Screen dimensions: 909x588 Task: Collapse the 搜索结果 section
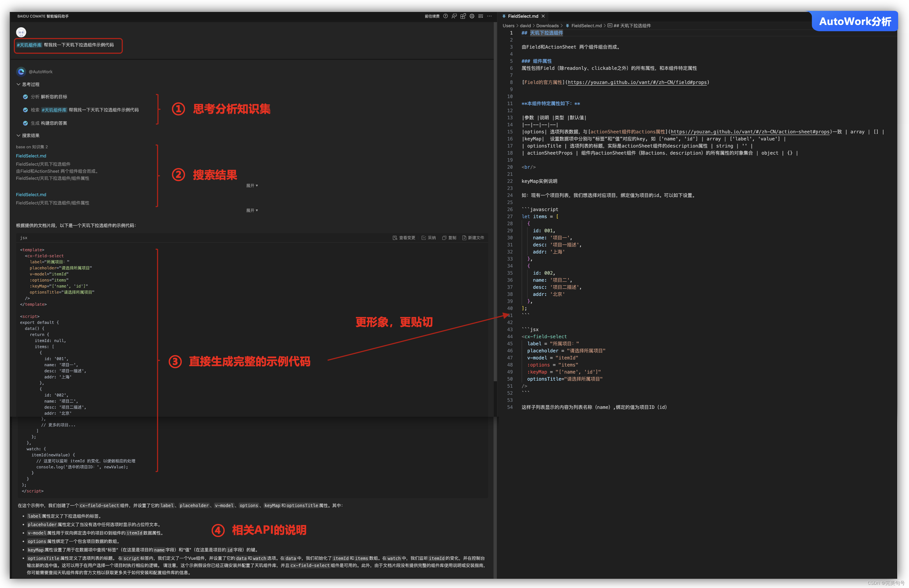tap(28, 135)
